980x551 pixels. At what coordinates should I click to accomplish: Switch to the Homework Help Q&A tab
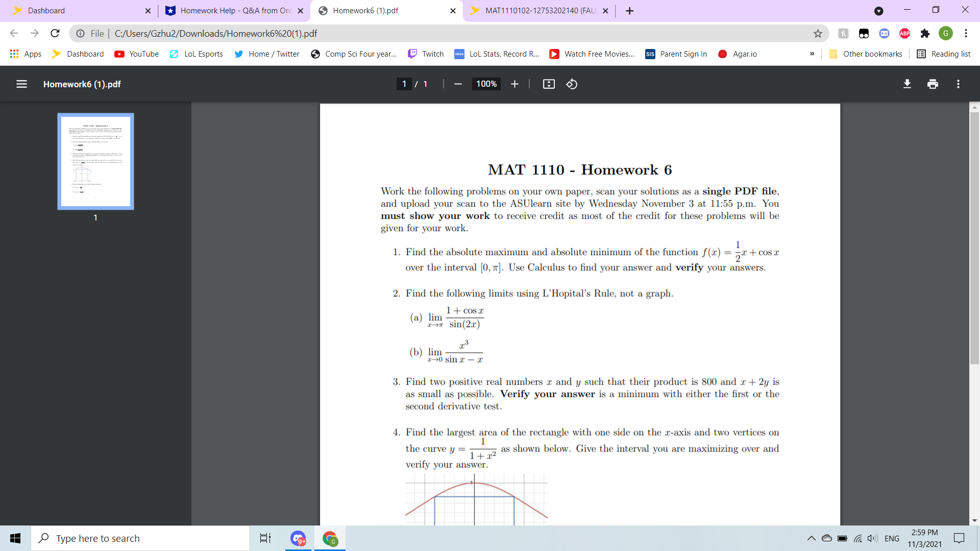coord(229,10)
